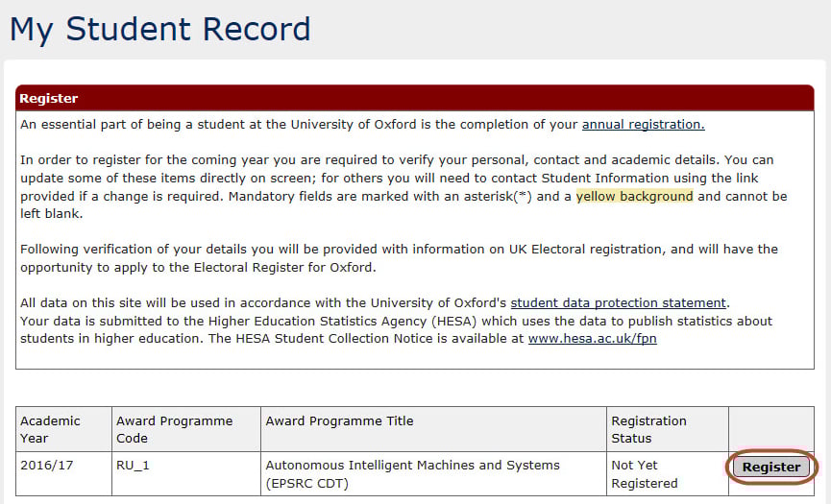Click the RU_1 programme code cell
831x504 pixels.
pyautogui.click(x=134, y=466)
